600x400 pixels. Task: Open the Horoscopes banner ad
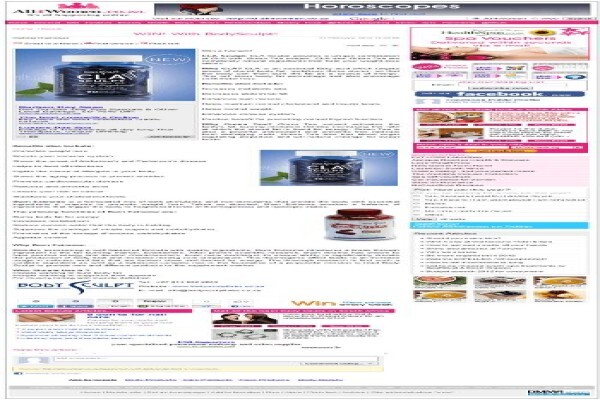pos(372,9)
